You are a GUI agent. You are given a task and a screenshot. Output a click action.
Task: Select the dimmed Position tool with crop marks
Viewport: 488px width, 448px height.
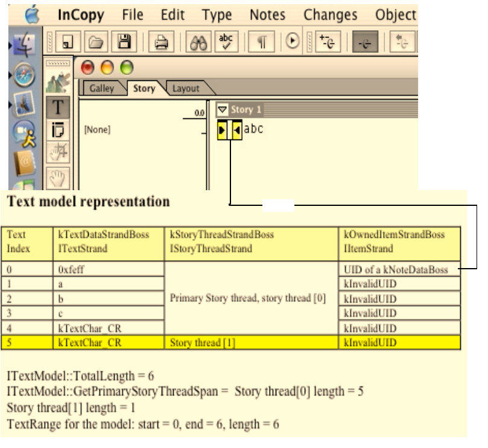(x=58, y=152)
